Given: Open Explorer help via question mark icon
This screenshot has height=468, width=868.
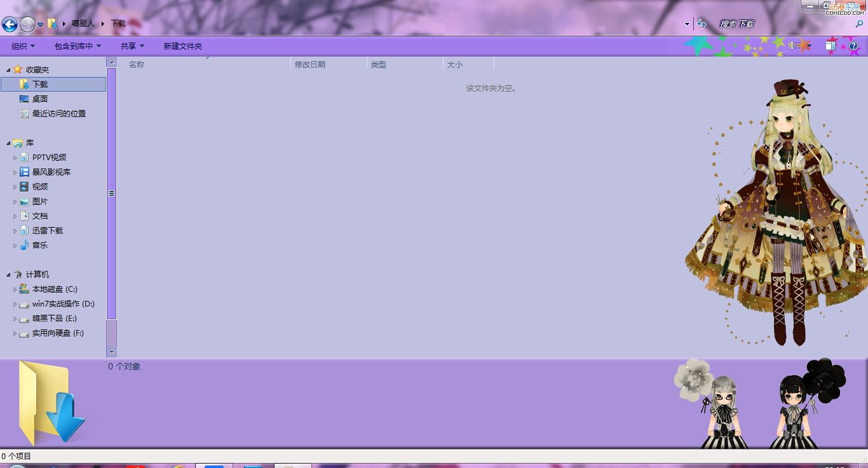Looking at the screenshot, I should point(852,46).
